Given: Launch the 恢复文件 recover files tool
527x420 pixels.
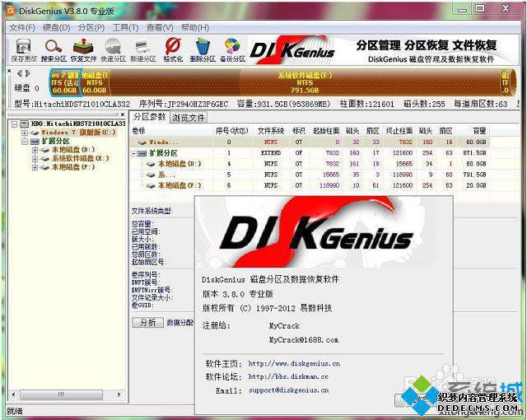Looking at the screenshot, I should click(x=83, y=50).
